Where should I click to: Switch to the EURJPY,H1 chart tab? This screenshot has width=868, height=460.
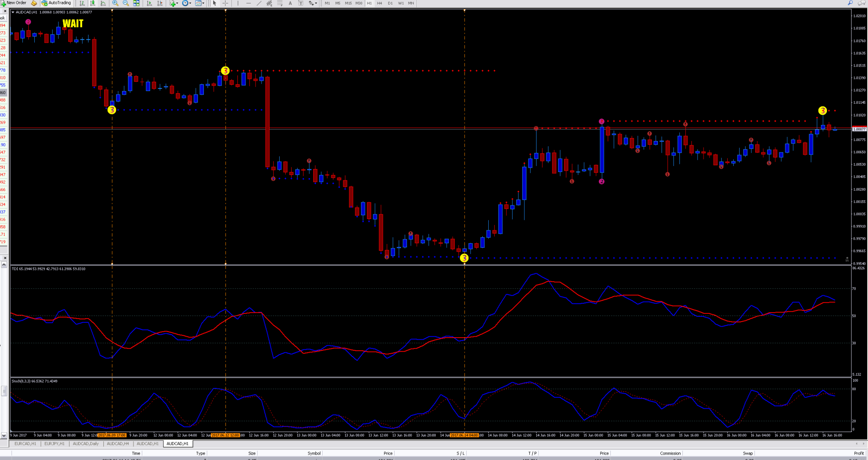(54, 443)
